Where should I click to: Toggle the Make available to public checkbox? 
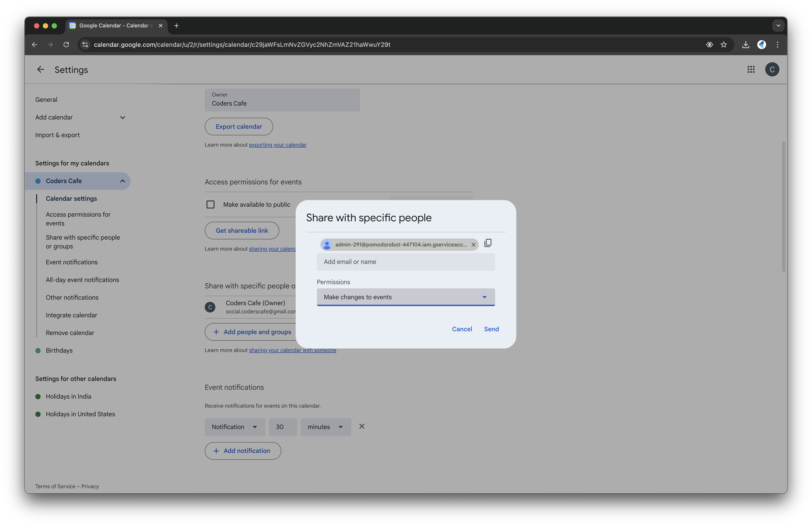pos(211,204)
